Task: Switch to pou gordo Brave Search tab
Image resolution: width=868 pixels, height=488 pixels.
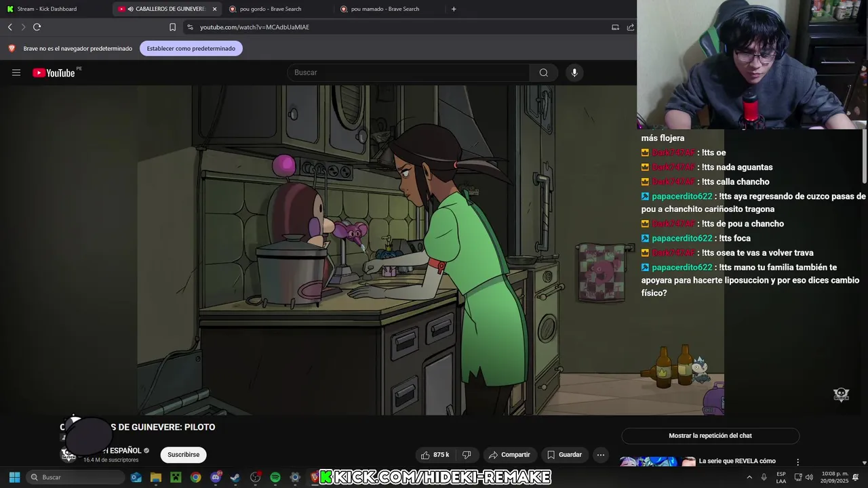Action: [277, 9]
